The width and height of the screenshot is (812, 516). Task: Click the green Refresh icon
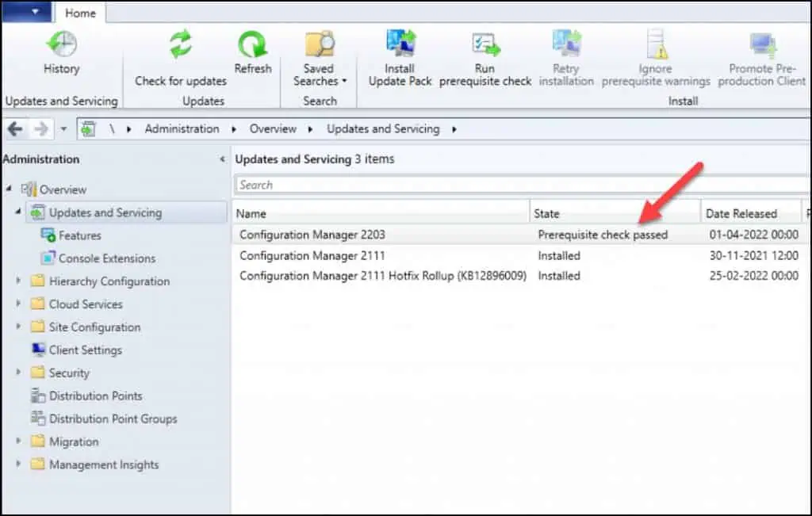tap(253, 44)
